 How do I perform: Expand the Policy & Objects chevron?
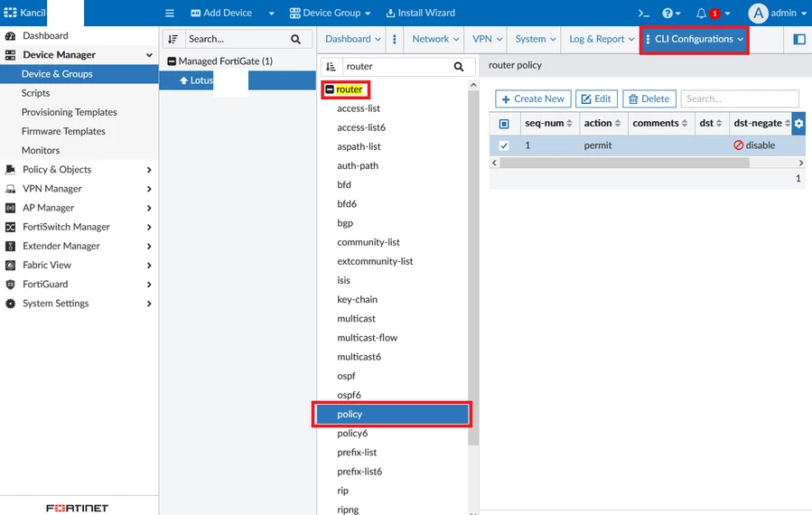tap(149, 170)
